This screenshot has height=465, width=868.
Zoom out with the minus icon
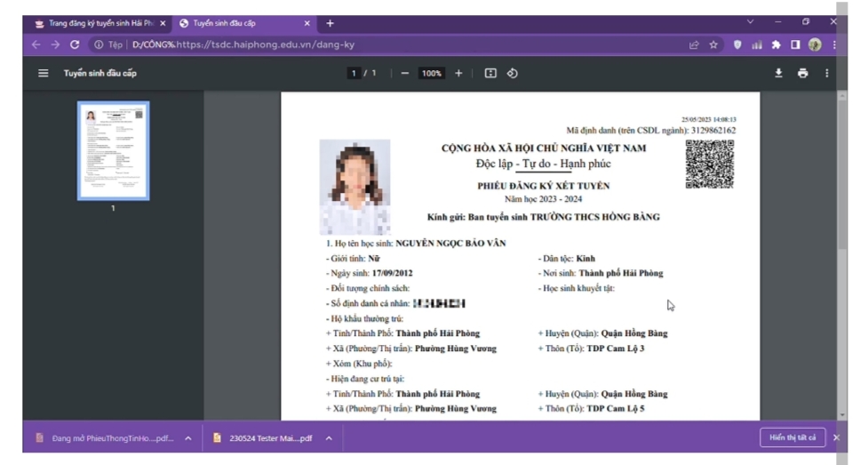tap(404, 73)
